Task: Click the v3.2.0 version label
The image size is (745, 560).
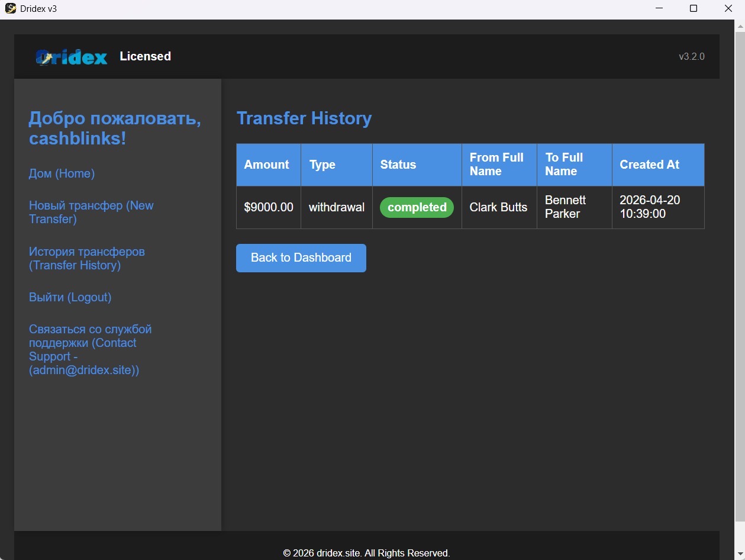Action: [691, 56]
